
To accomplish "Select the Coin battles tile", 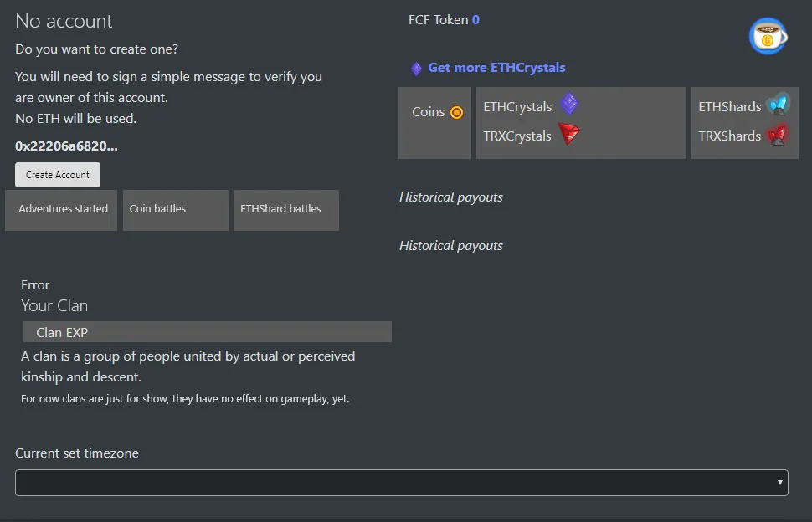I will [176, 210].
